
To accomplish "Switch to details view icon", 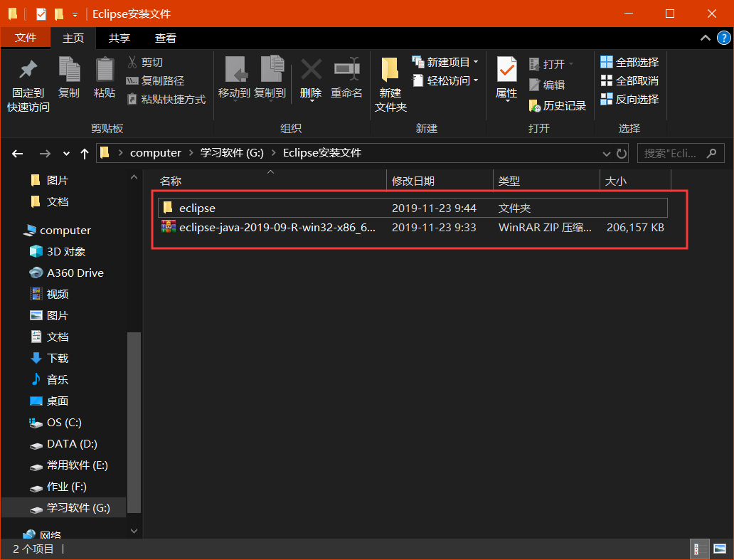I will pyautogui.click(x=699, y=549).
